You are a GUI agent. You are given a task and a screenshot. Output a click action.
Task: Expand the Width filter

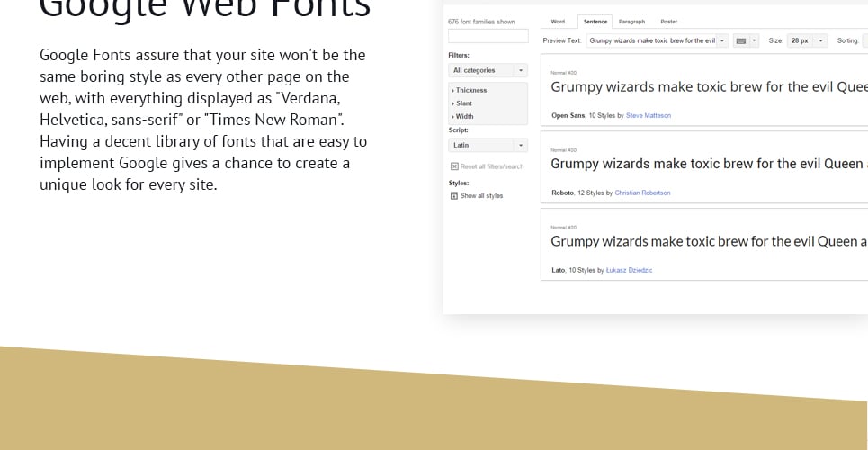coord(463,116)
